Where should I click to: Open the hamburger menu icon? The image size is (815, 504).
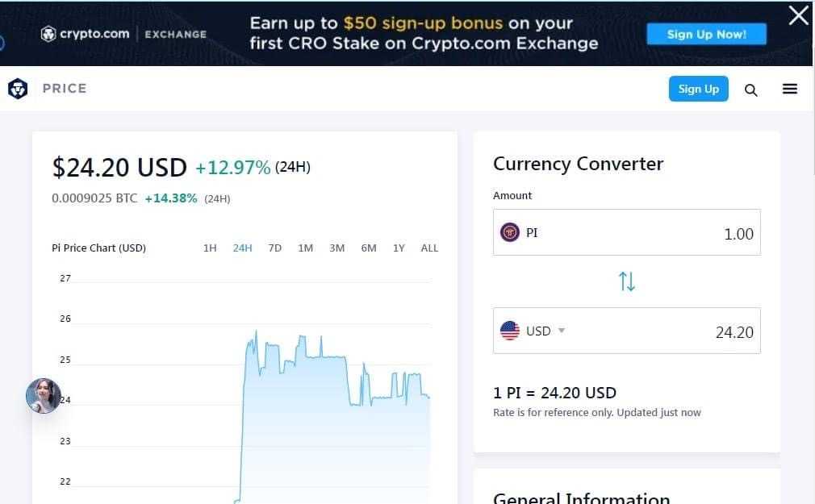(790, 89)
